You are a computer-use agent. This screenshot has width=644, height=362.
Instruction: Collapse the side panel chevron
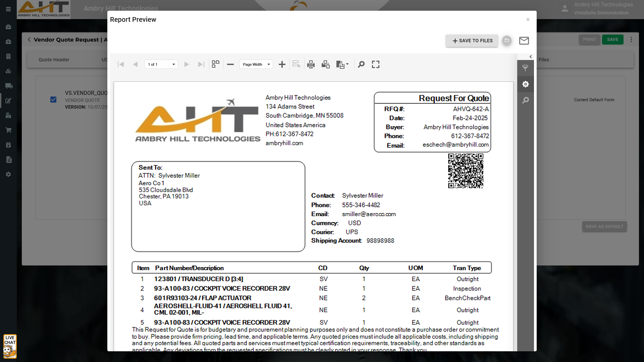point(531,57)
